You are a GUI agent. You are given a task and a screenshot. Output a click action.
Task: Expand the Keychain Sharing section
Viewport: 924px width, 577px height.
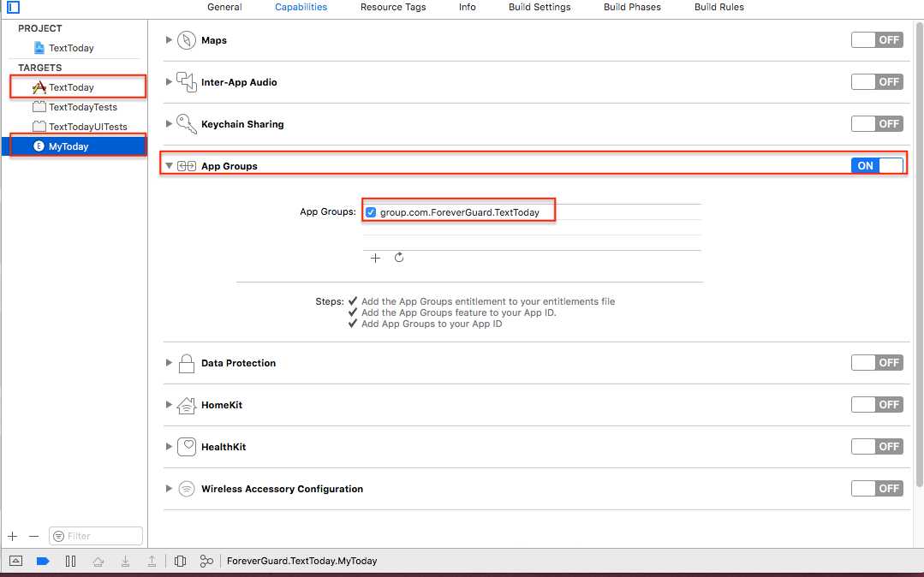(x=169, y=124)
